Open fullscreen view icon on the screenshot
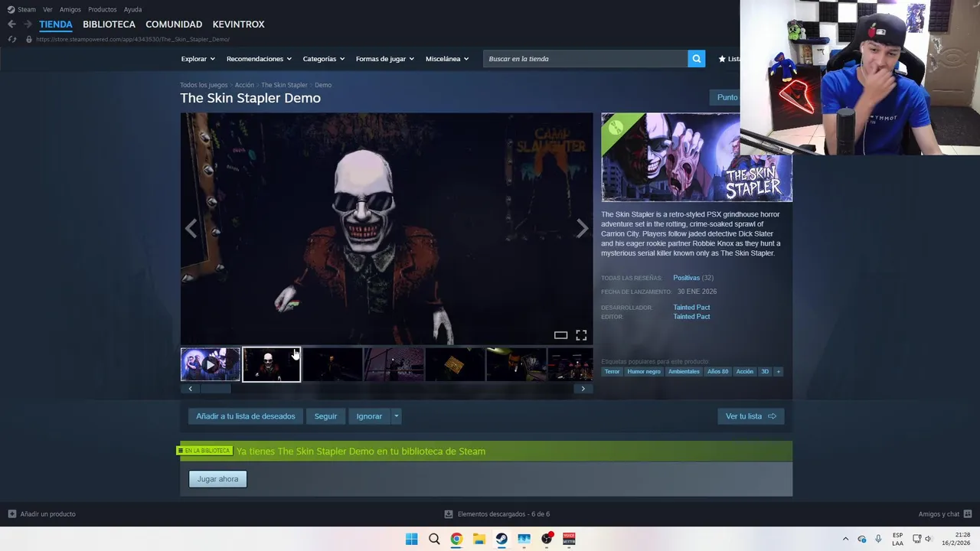Viewport: 980px width, 551px height. click(x=581, y=335)
